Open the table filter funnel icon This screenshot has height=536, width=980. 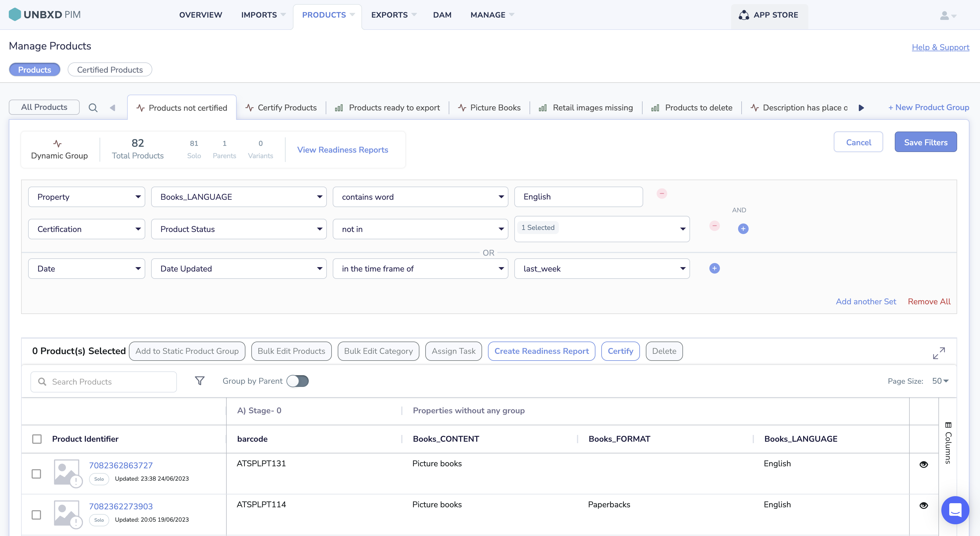(200, 381)
